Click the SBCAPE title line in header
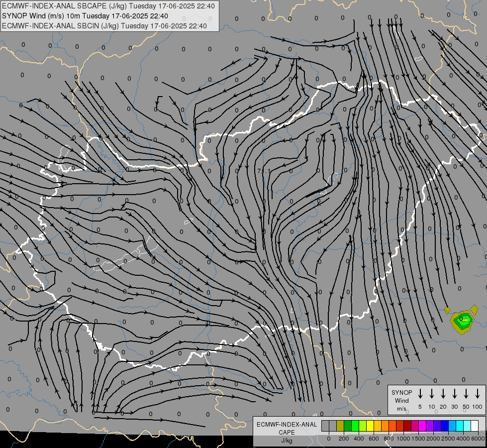 (108, 6)
